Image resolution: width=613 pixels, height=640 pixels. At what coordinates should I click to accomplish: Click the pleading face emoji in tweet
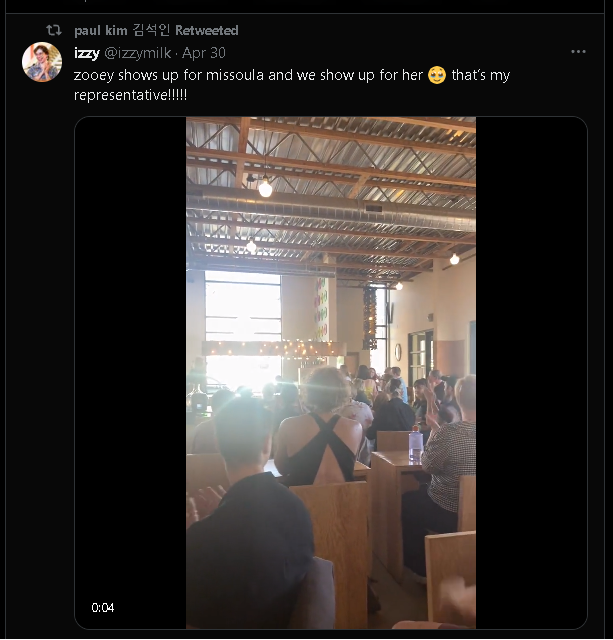(437, 75)
